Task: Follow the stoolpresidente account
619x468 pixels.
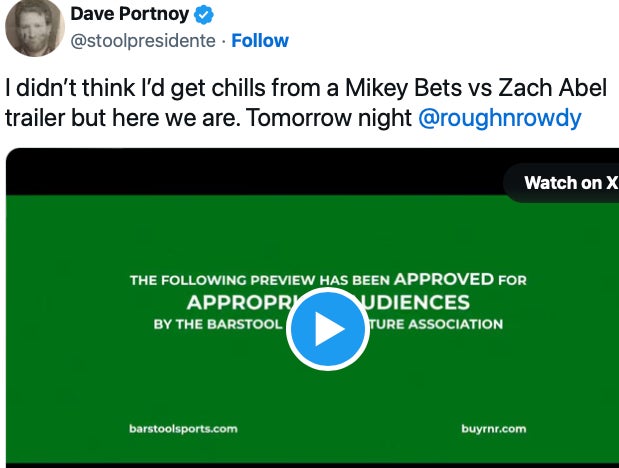Action: tap(260, 41)
